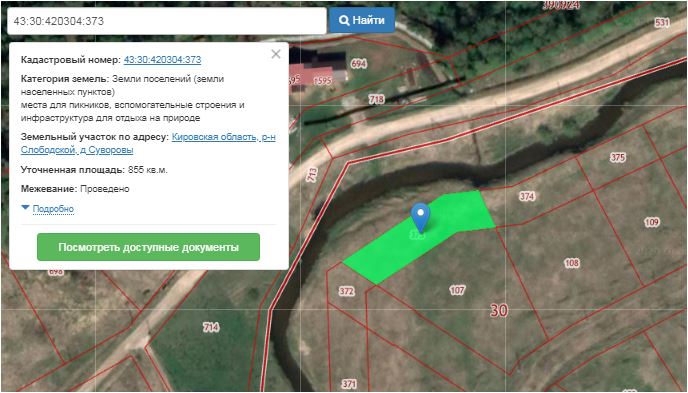Viewport: 688px width, 393px height.
Task: Select parcel 714 on the map
Action: coord(211,327)
